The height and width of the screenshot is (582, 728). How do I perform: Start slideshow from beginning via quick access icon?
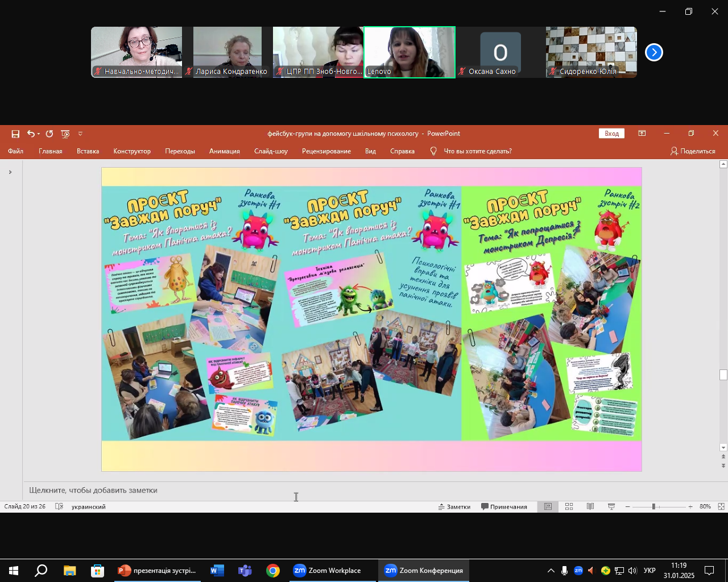65,134
